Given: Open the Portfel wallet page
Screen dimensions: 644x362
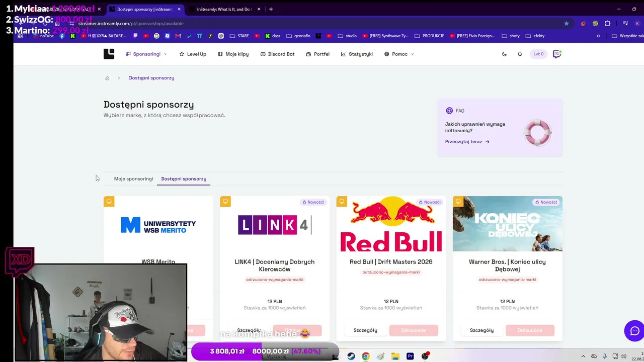Looking at the screenshot, I should (x=318, y=54).
